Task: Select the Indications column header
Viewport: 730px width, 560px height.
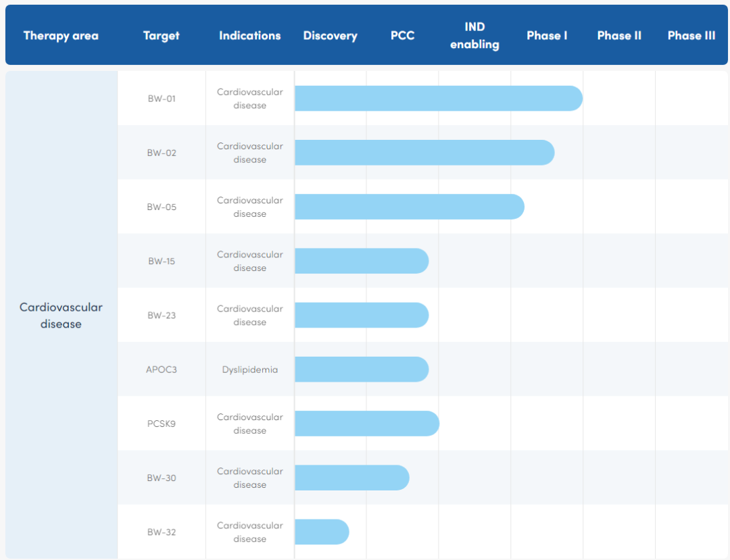Action: [x=249, y=36]
